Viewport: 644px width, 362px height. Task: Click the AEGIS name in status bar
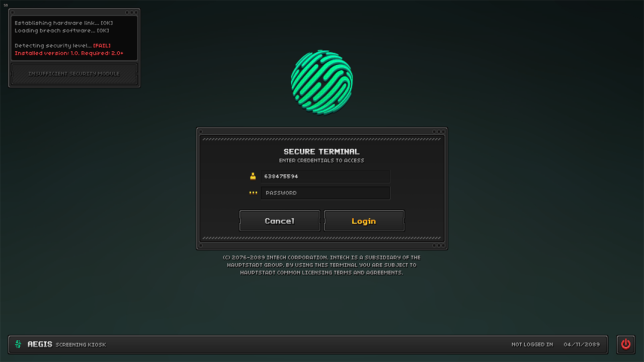[x=40, y=344]
